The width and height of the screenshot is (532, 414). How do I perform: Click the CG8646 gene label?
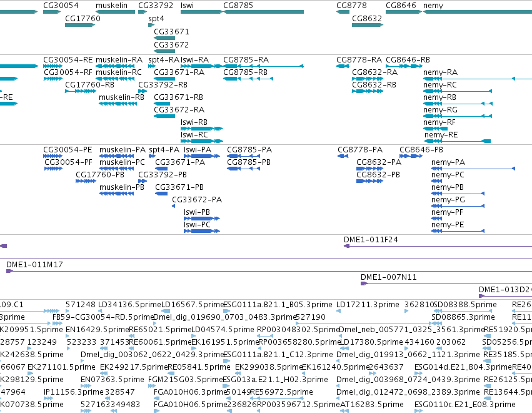[x=401, y=6]
